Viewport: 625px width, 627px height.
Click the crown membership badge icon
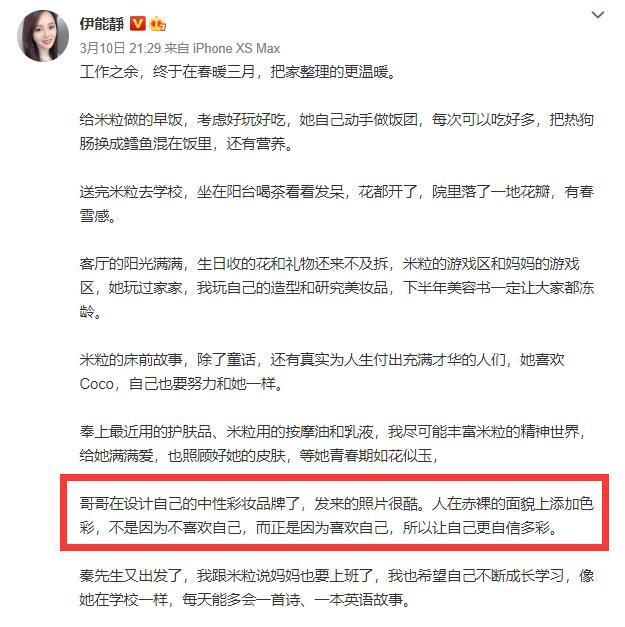click(158, 24)
